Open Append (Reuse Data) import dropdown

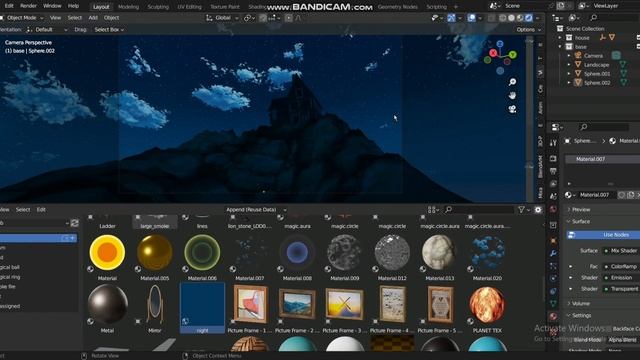click(x=256, y=210)
